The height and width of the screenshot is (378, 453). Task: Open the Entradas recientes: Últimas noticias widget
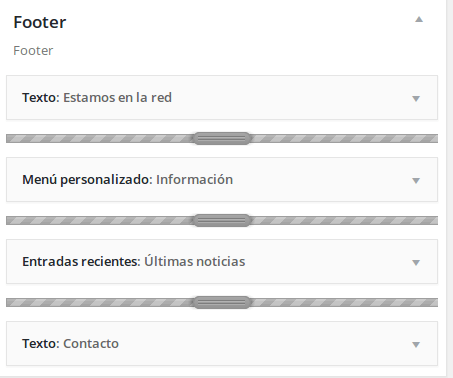coord(222,262)
